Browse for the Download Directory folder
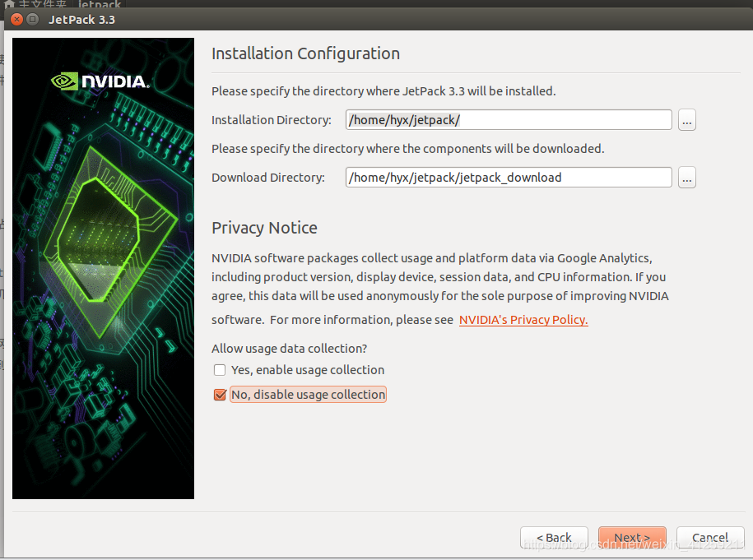Viewport: 753px width, 560px height. [x=687, y=178]
